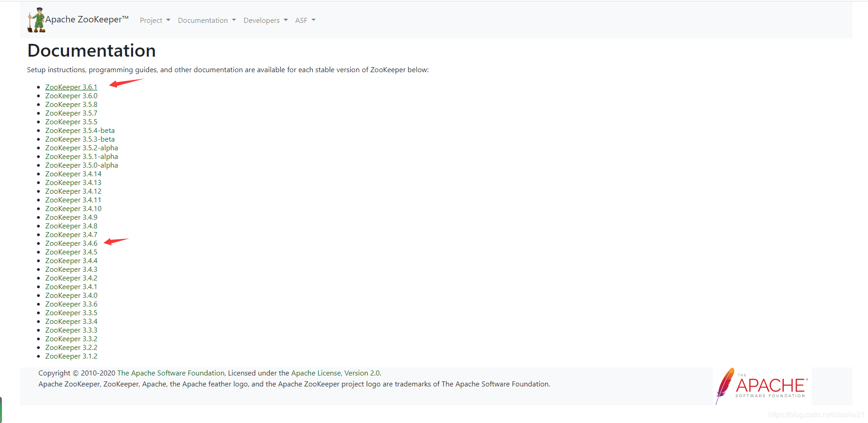Open ZooKeeper 3.5.3-beta documentation link
This screenshot has height=423, width=868.
(80, 139)
